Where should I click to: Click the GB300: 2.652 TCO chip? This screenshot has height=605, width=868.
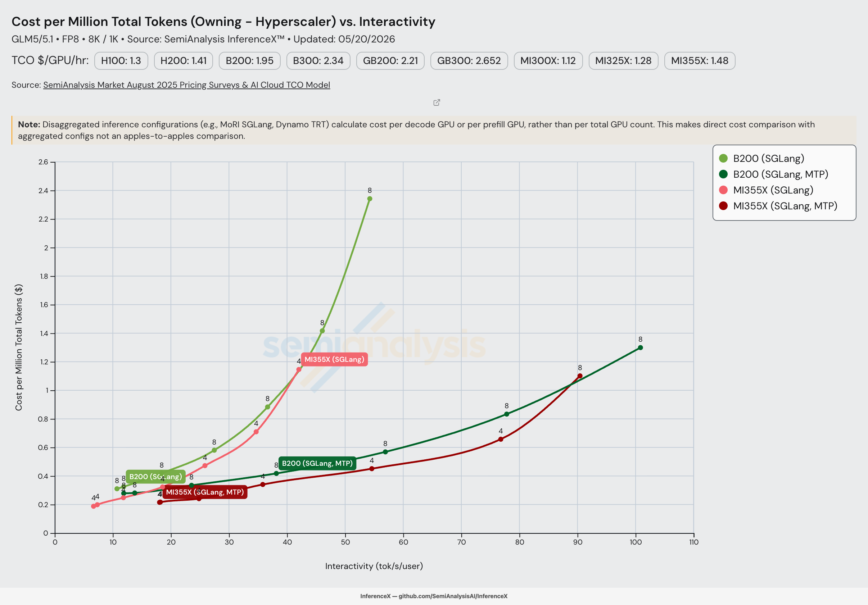(x=469, y=61)
